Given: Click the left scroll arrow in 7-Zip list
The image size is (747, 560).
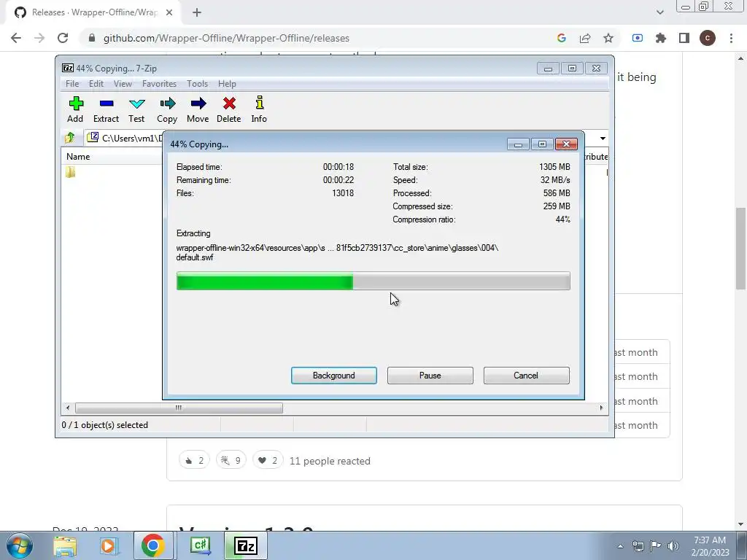Looking at the screenshot, I should (x=68, y=408).
